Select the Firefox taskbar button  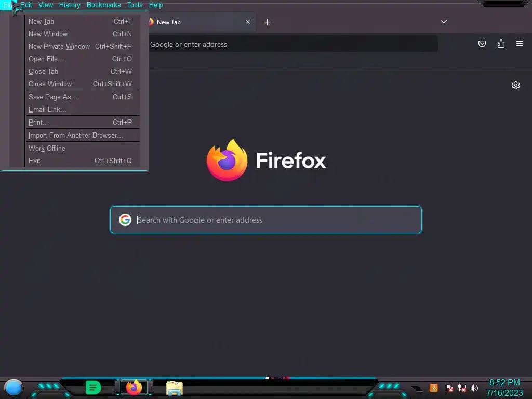pyautogui.click(x=134, y=388)
